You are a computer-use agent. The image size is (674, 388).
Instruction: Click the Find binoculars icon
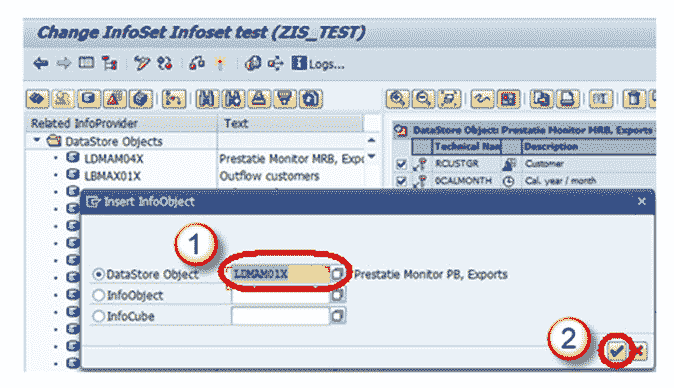tap(207, 99)
